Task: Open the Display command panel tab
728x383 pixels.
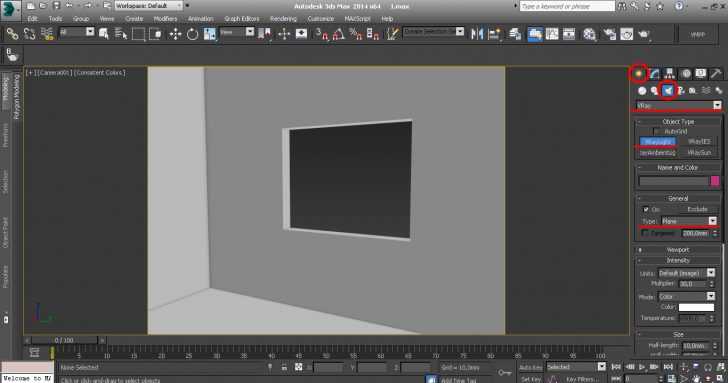Action: 700,73
